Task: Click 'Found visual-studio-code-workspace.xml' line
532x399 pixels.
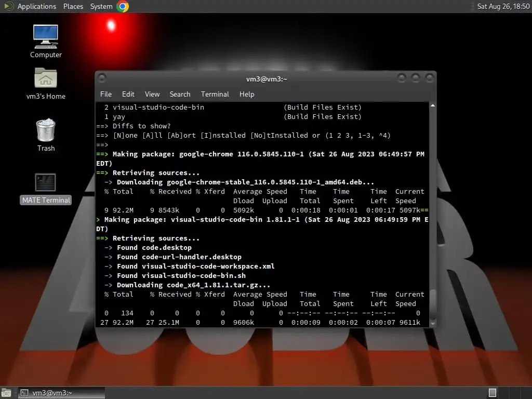Action: pos(189,267)
